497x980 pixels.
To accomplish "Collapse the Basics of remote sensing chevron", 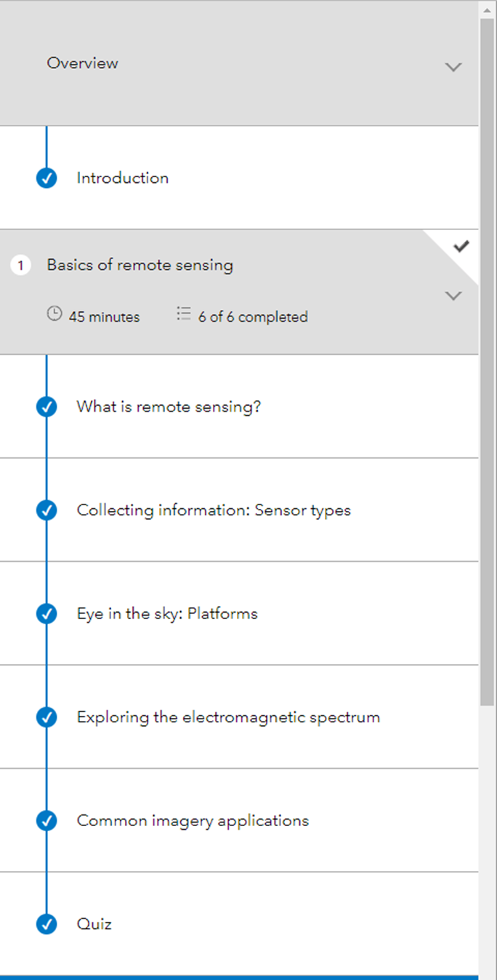I will point(453,295).
